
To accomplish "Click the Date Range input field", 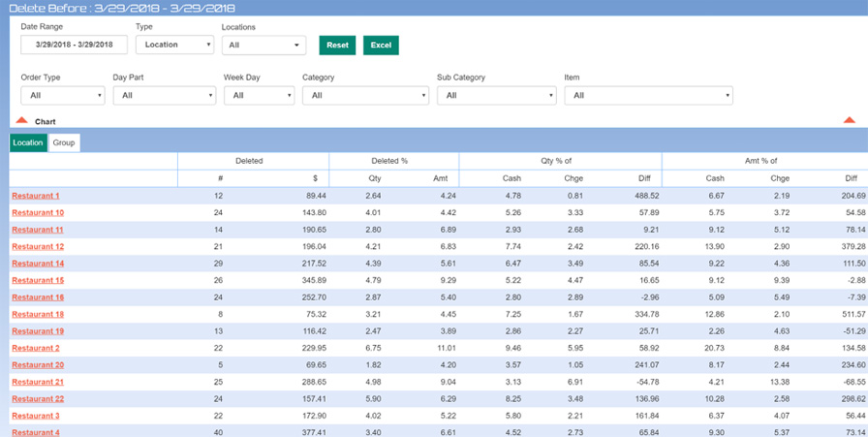I will point(74,45).
